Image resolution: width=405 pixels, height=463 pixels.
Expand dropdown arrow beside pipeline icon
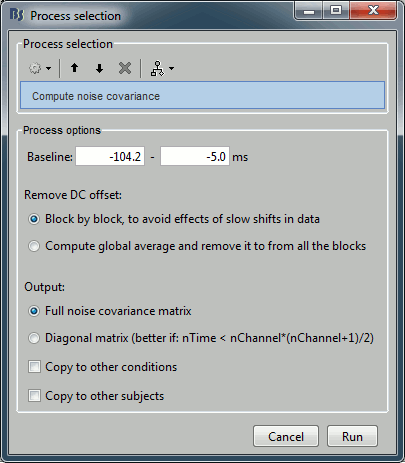point(171,69)
